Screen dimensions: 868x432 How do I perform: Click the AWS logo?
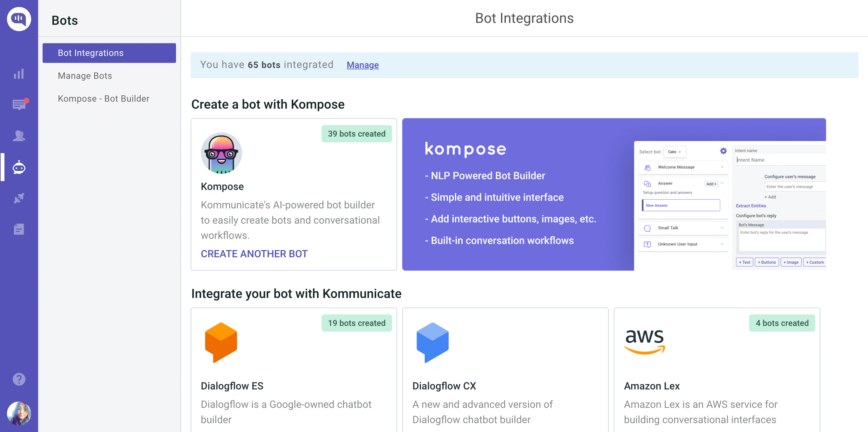(645, 342)
